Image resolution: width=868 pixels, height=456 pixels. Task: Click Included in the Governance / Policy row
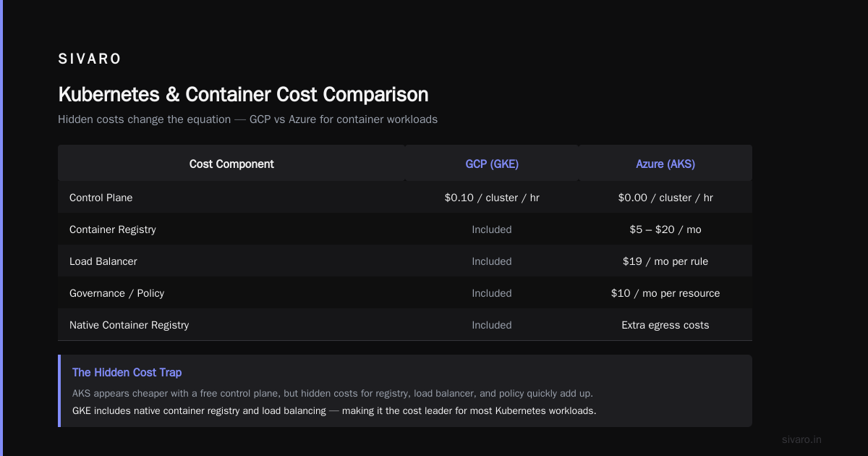492,293
